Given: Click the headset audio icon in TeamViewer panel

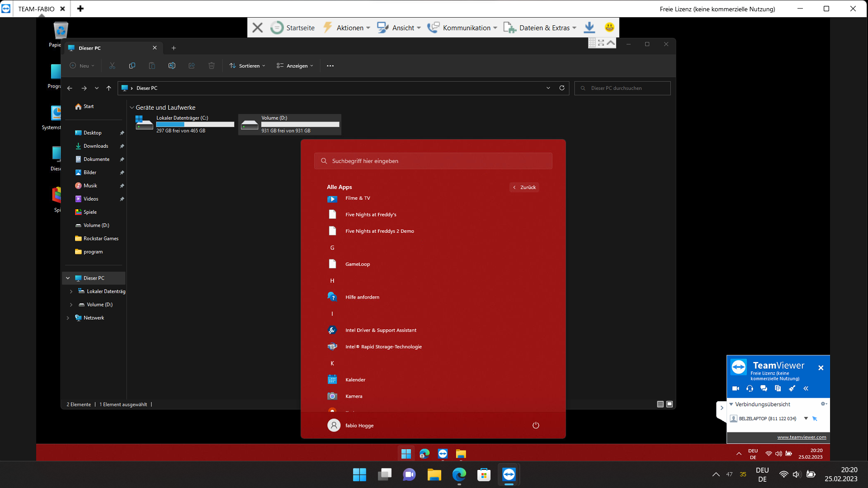Looking at the screenshot, I should coord(750,389).
